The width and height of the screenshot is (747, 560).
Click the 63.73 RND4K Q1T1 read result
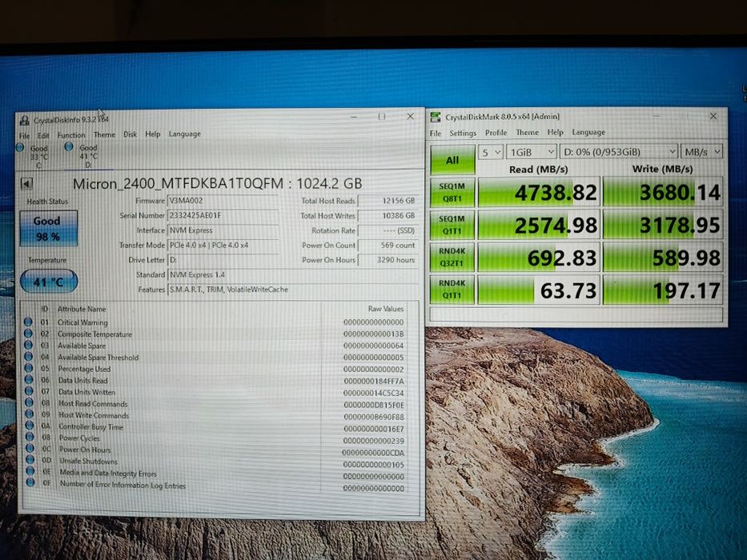pyautogui.click(x=538, y=290)
